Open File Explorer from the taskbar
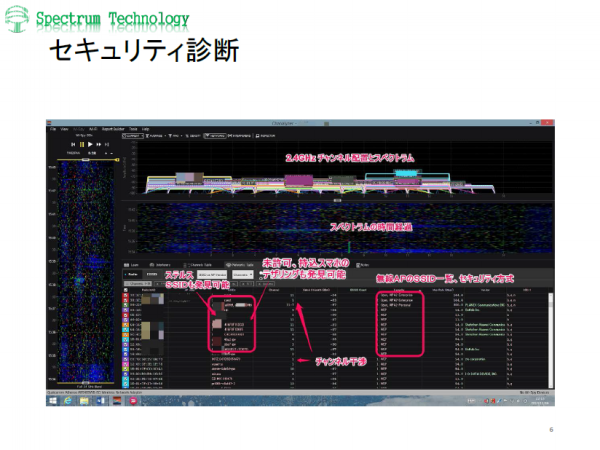Image resolution: width=600 pixels, height=450 pixels. click(84, 401)
